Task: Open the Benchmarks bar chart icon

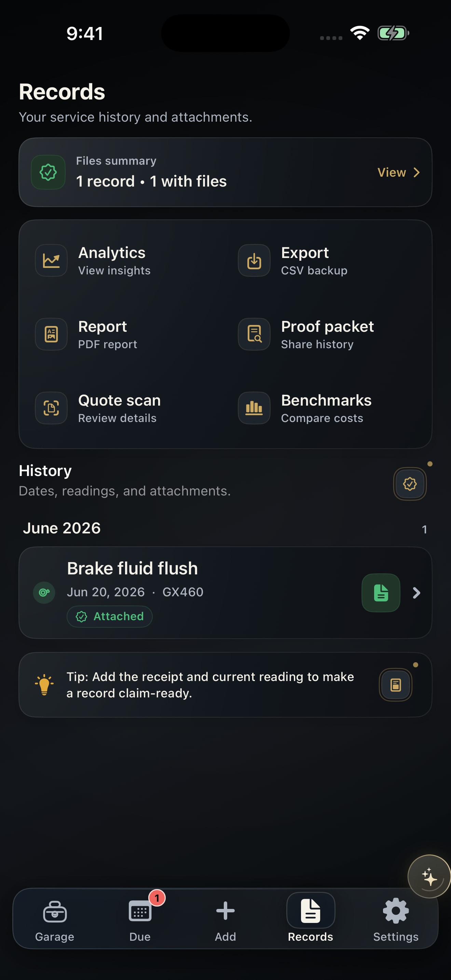Action: [254, 408]
